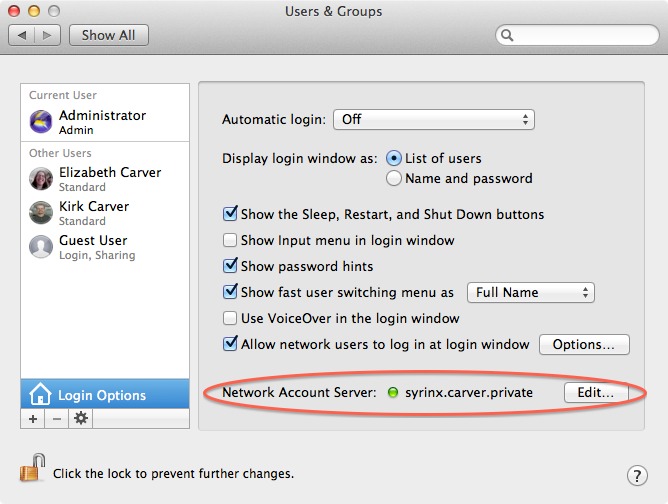Click Edit for Network Account Server

pyautogui.click(x=595, y=392)
